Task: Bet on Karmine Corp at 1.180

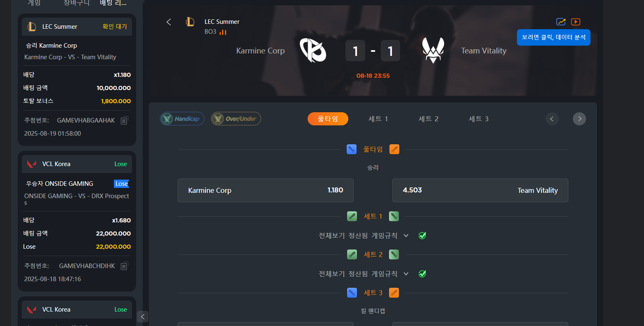Action: (x=266, y=190)
